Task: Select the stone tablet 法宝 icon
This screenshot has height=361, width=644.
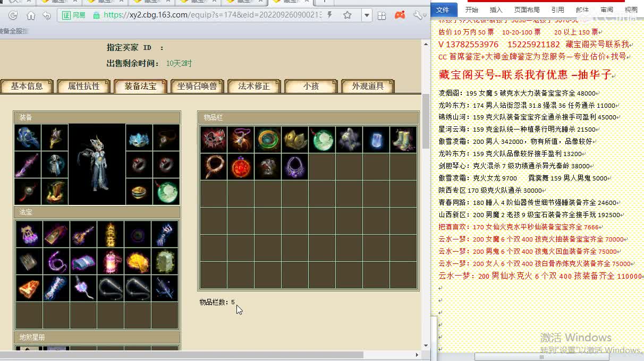Action: coord(165,261)
